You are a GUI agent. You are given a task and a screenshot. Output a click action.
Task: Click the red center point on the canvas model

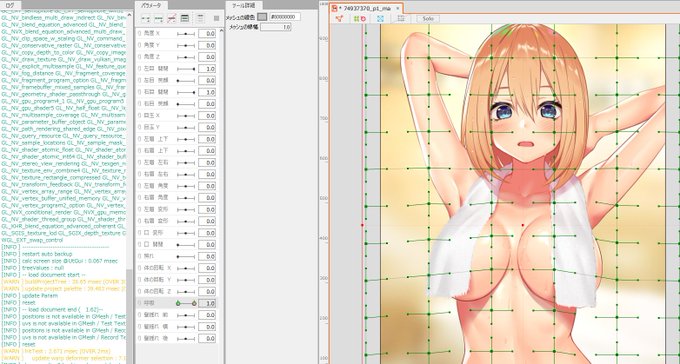tap(523, 225)
